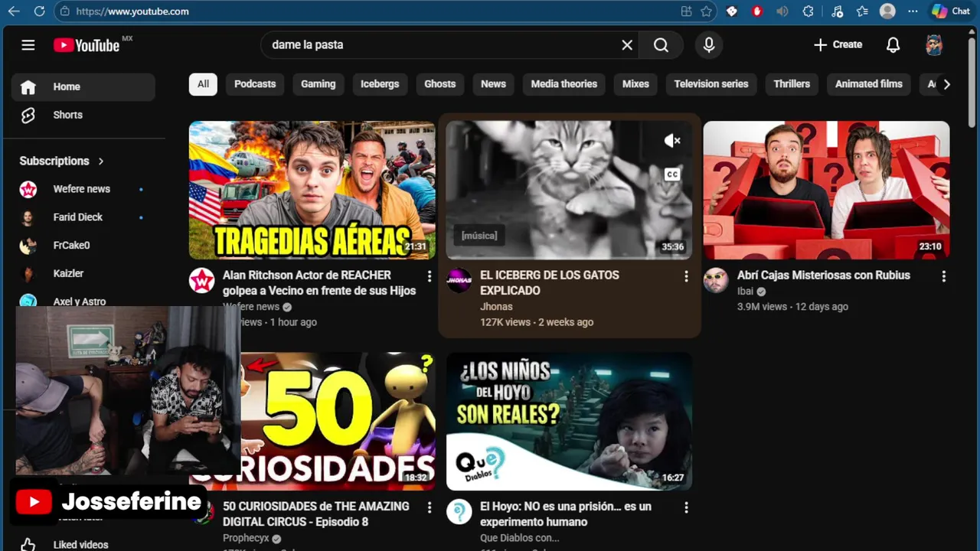The height and width of the screenshot is (551, 980).
Task: Select the News filter chip
Action: point(493,84)
